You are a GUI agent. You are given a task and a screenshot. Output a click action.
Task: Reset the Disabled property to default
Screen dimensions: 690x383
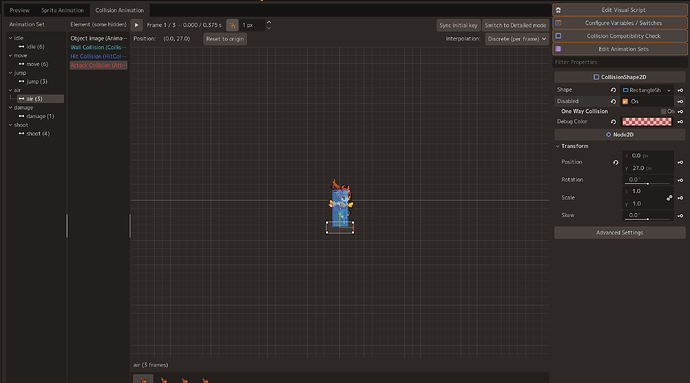613,101
